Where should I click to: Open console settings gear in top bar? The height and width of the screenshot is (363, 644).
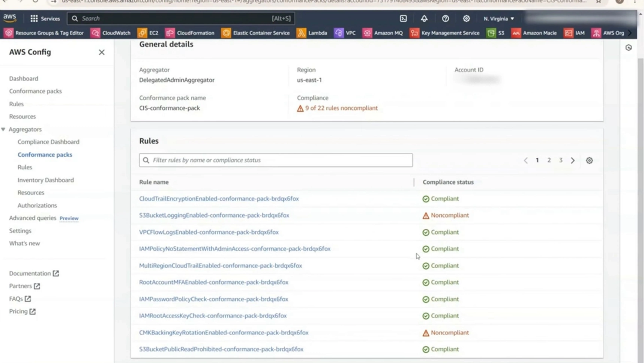coord(466,18)
